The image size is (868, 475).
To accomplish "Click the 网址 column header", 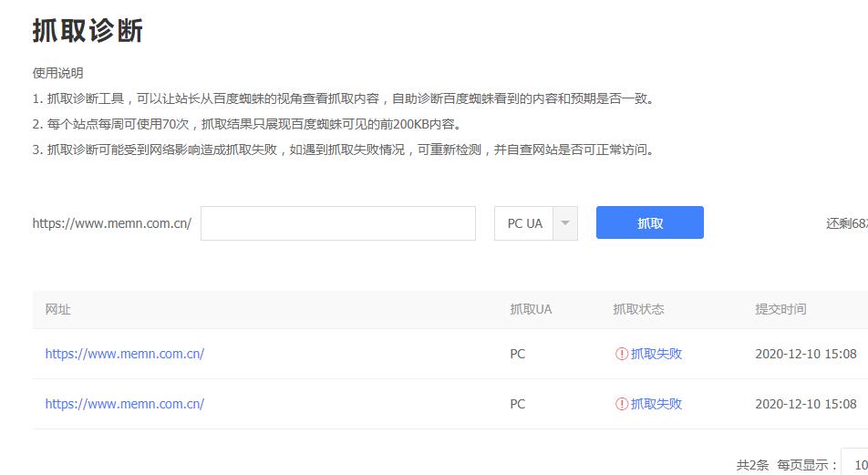I will click(58, 309).
